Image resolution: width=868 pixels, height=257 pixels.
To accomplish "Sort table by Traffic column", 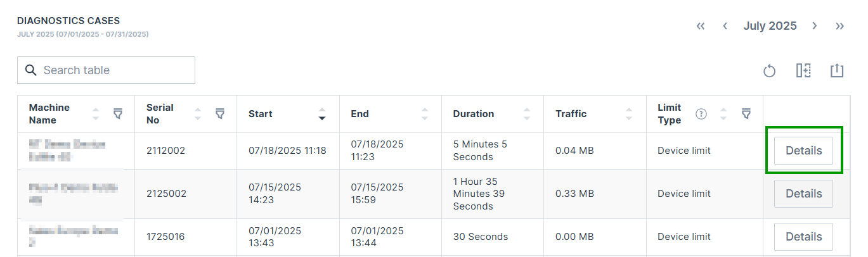I will (x=628, y=114).
